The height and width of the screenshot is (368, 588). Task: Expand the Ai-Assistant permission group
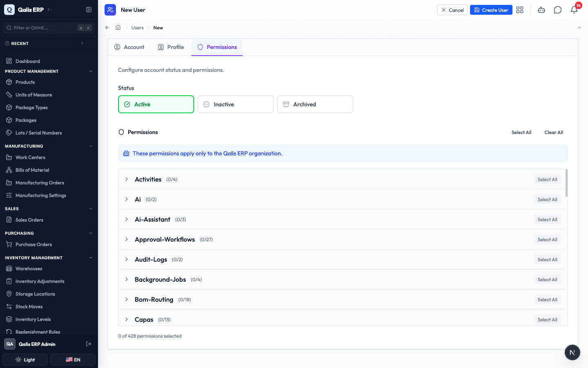coord(127,219)
